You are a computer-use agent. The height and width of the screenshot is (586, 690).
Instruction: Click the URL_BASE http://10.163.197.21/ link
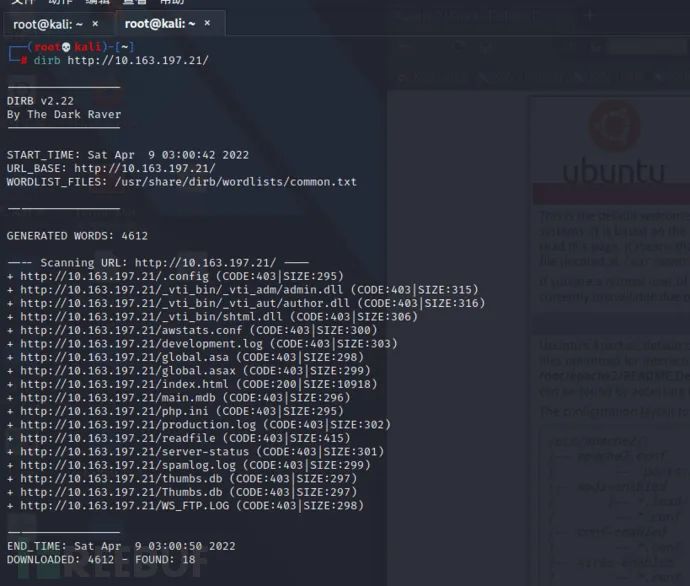(x=145, y=168)
